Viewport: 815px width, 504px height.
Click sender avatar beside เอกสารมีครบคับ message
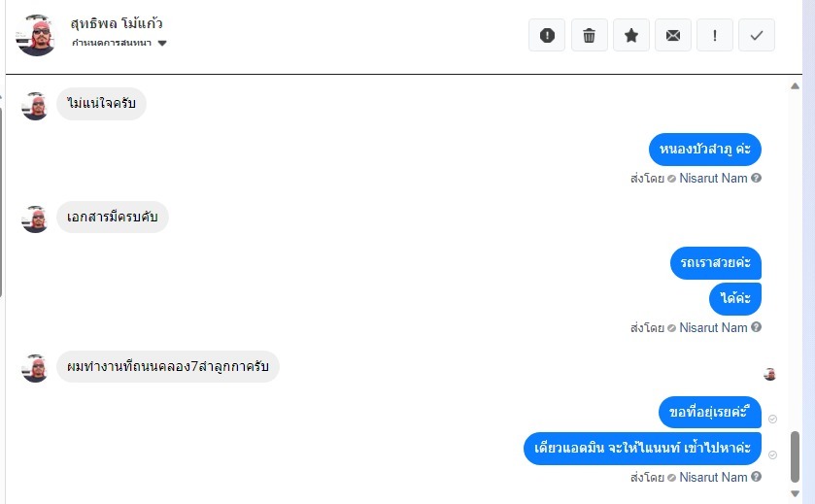coord(35,218)
